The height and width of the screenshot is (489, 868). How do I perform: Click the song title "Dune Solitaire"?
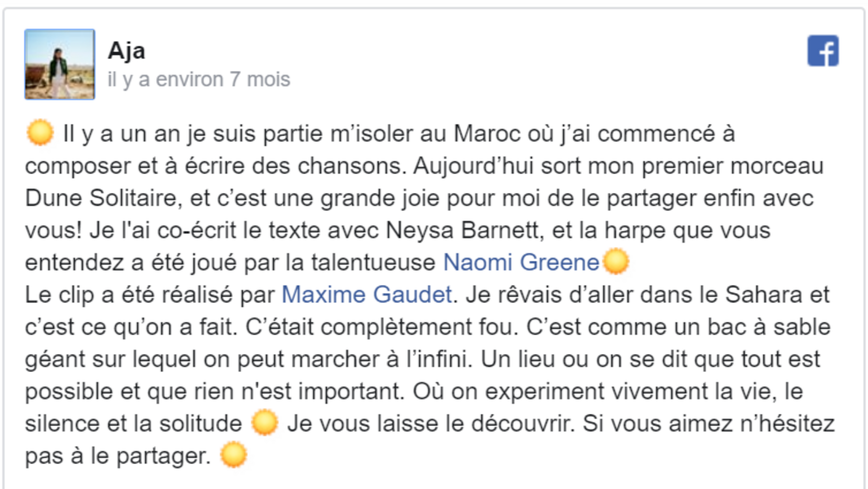pyautogui.click(x=100, y=198)
